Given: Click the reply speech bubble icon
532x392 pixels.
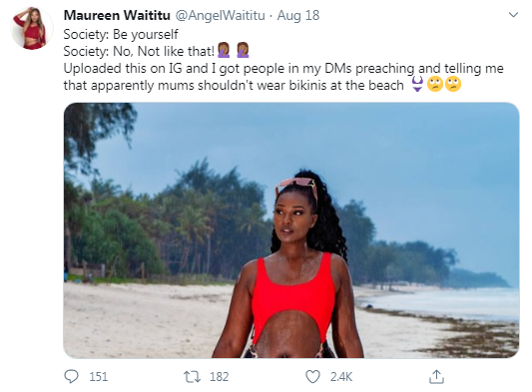Looking at the screenshot, I should [71, 376].
